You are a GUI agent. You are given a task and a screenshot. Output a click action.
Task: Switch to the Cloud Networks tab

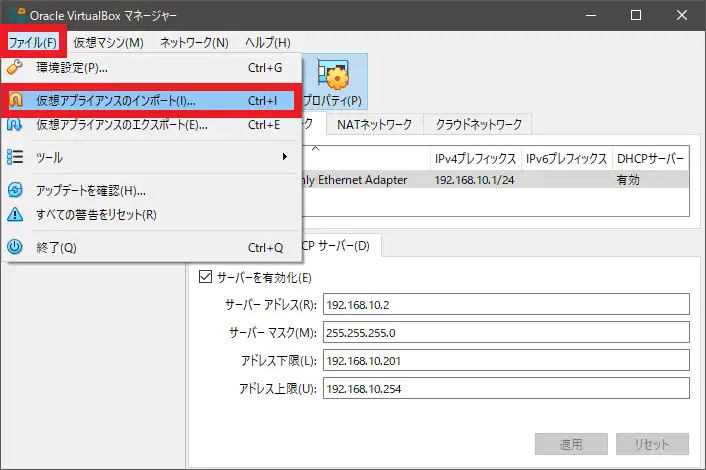(478, 125)
